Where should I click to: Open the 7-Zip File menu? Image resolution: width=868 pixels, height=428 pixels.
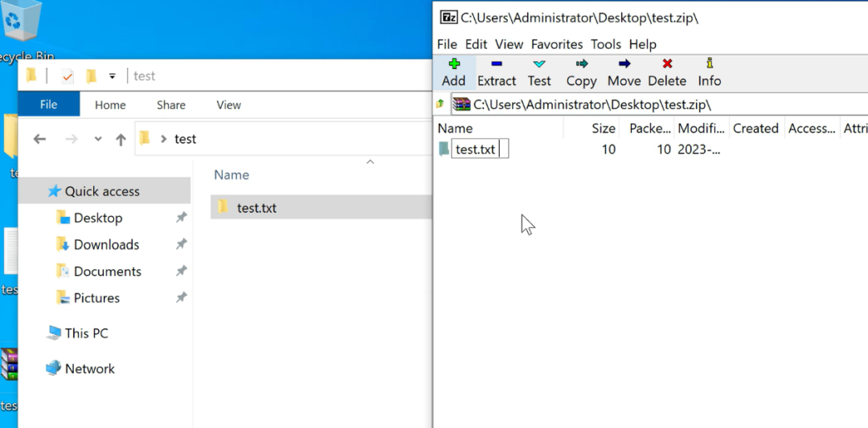[x=448, y=44]
